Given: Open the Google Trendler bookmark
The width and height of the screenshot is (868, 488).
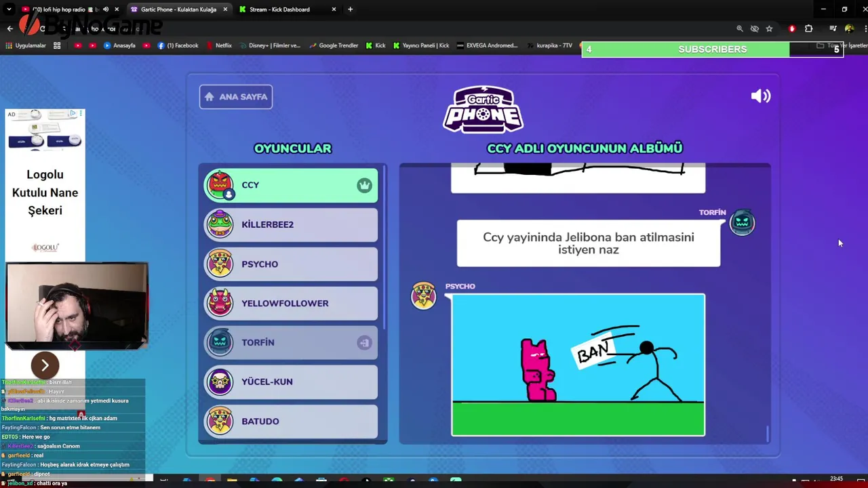Looking at the screenshot, I should 334,45.
